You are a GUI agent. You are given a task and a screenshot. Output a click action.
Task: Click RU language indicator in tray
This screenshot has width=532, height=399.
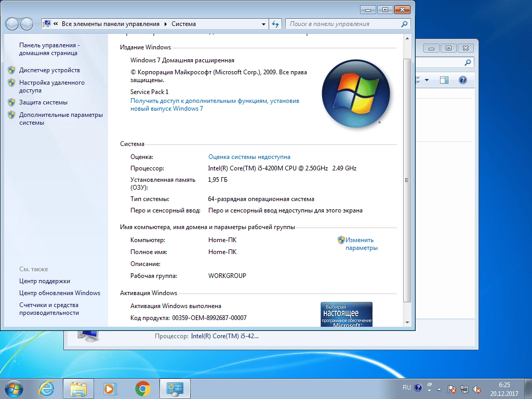[406, 388]
